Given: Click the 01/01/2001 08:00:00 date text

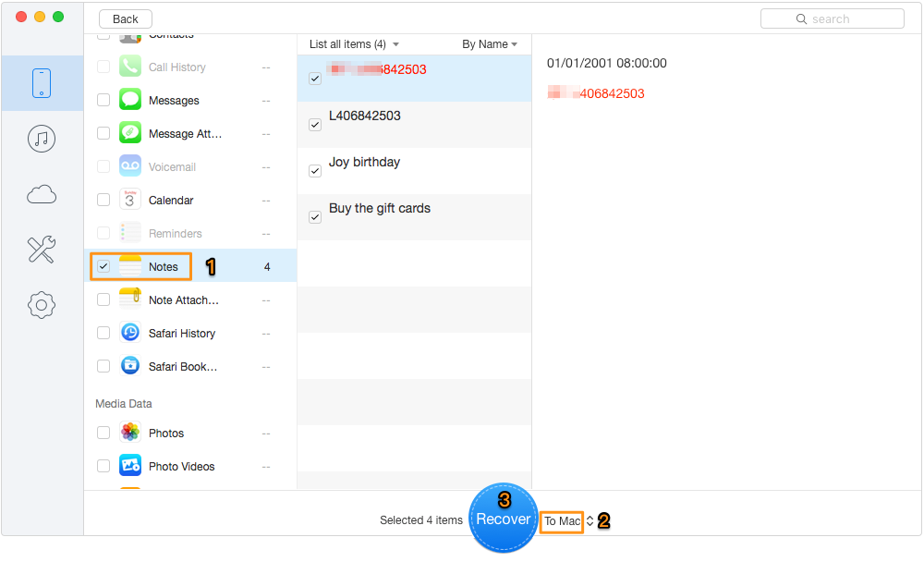Looking at the screenshot, I should click(606, 63).
